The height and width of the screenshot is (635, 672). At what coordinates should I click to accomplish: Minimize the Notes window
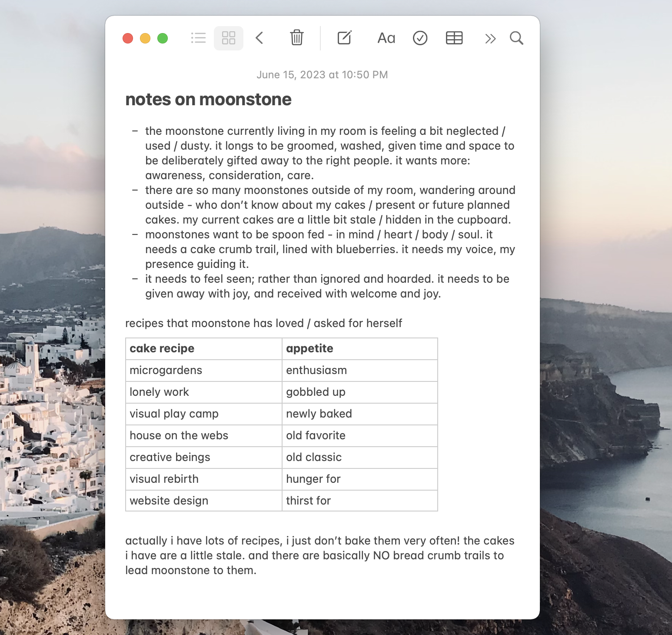point(145,38)
